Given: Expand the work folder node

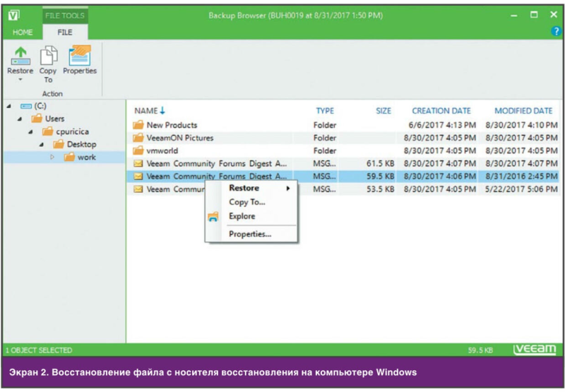Looking at the screenshot, I should click(x=52, y=157).
